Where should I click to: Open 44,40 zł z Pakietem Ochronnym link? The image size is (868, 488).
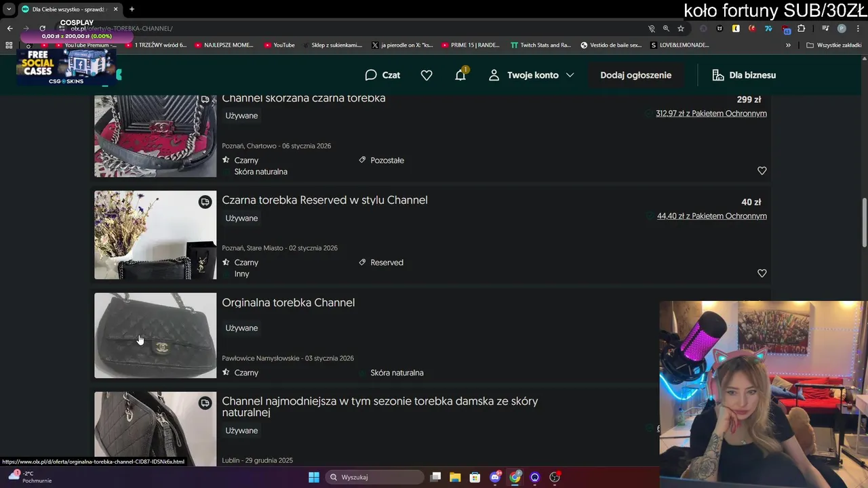coord(712,216)
